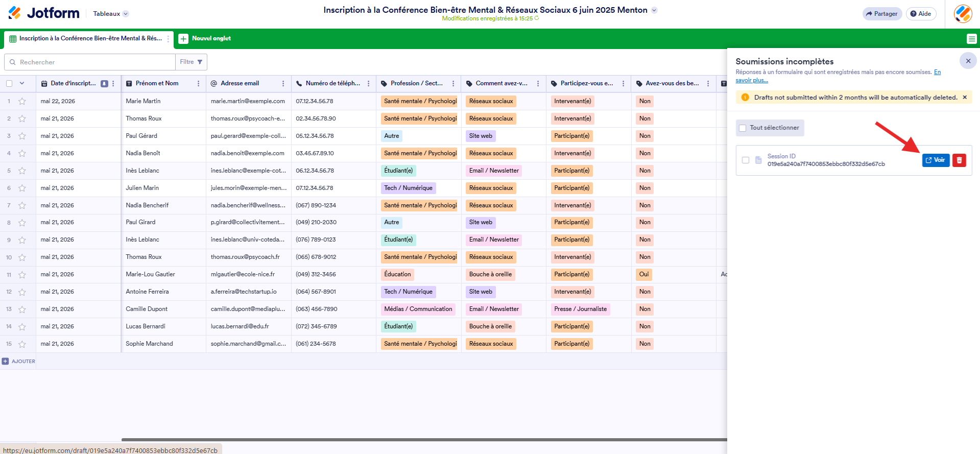Image resolution: width=980 pixels, height=454 pixels.
Task: Star row 3 Paul Gérard
Action: (22, 136)
